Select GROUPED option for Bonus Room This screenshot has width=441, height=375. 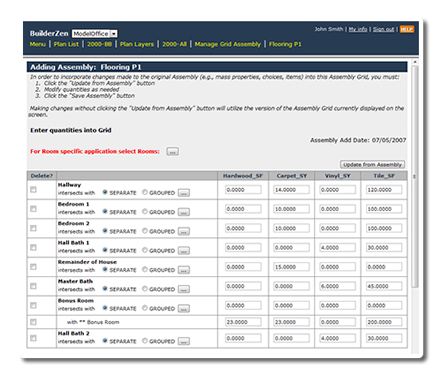pyautogui.click(x=145, y=308)
